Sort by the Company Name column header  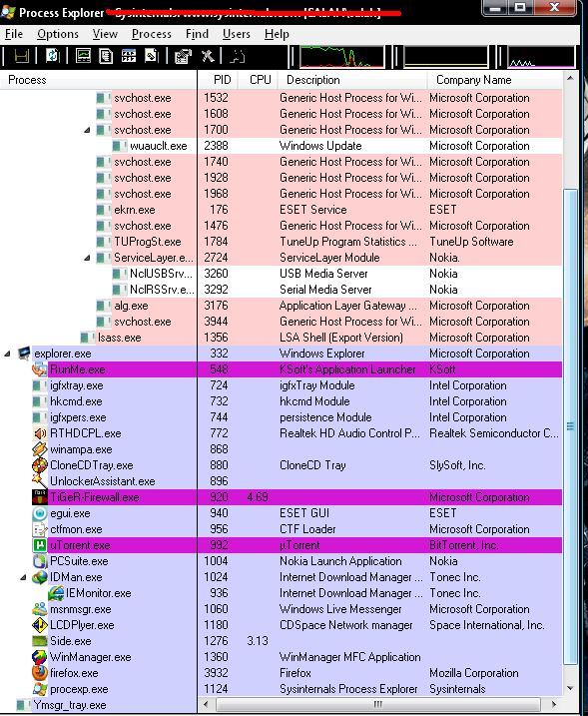point(495,80)
